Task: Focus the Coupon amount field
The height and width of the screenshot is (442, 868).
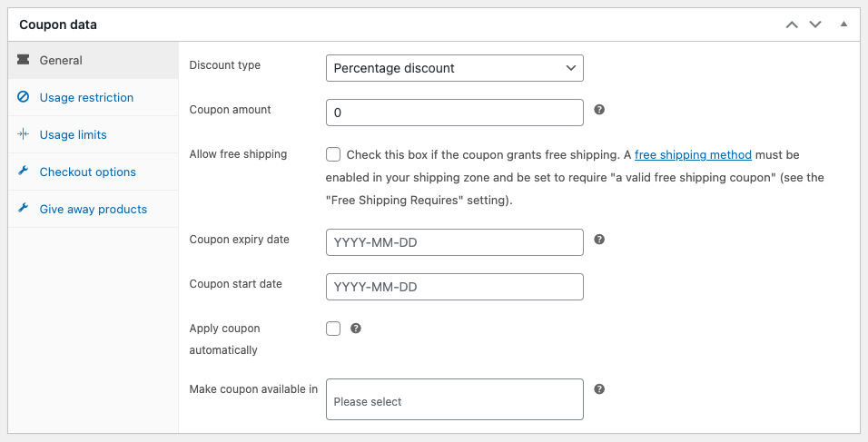Action: [455, 113]
